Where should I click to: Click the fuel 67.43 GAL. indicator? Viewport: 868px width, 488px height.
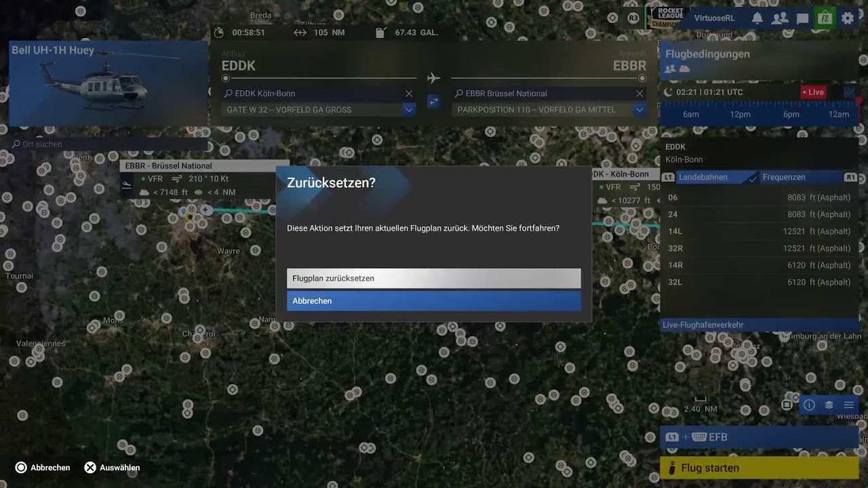[407, 33]
